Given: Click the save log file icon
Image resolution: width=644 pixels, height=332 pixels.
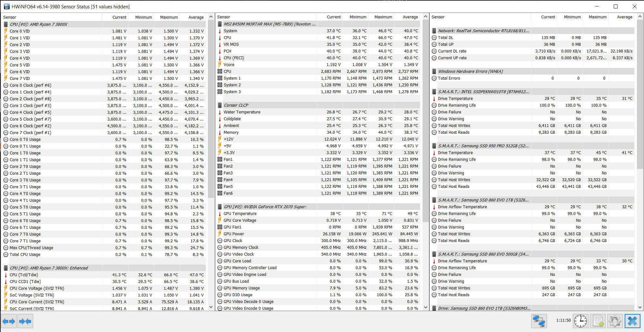Looking at the screenshot, I should click(598, 321).
